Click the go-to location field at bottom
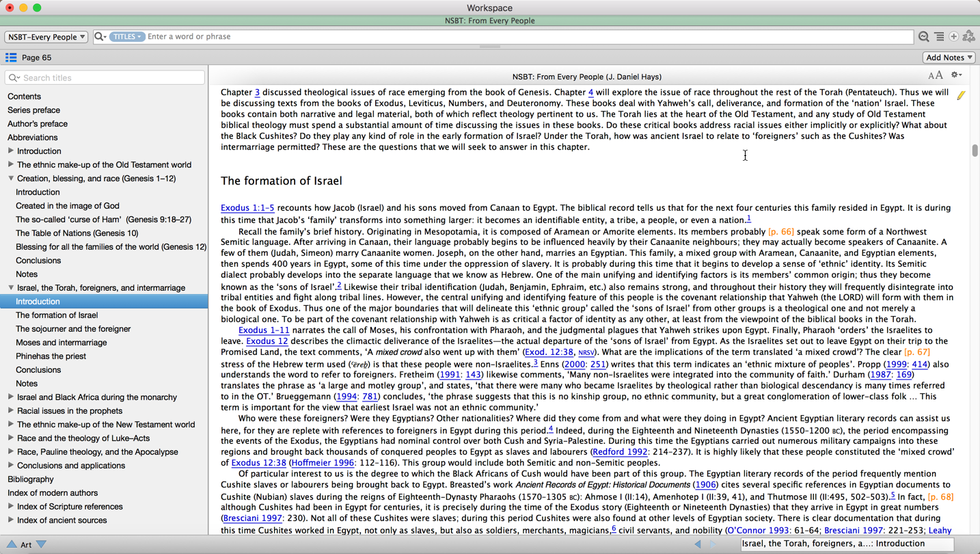Screen dimensions: 980x554 (x=847, y=544)
